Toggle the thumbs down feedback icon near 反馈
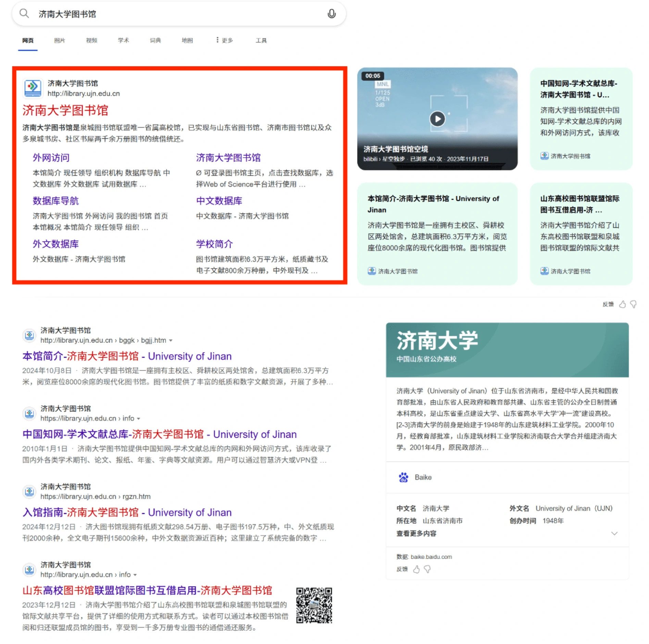The height and width of the screenshot is (644, 649). 633,305
